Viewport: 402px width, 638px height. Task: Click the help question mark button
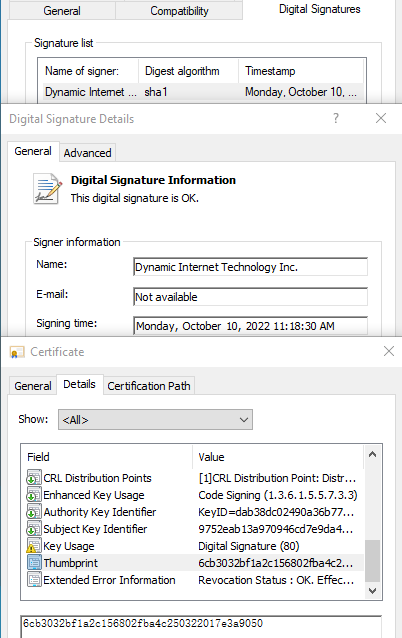336,118
